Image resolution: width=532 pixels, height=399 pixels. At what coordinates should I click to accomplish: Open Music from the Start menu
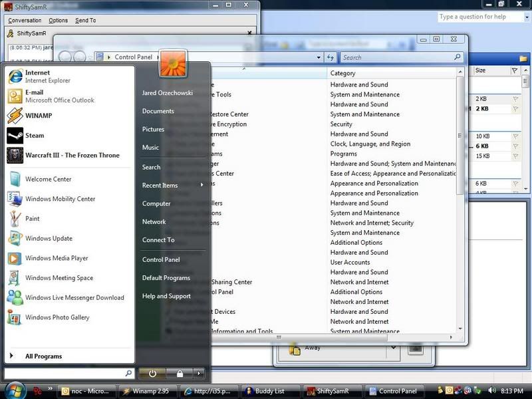pyautogui.click(x=150, y=147)
